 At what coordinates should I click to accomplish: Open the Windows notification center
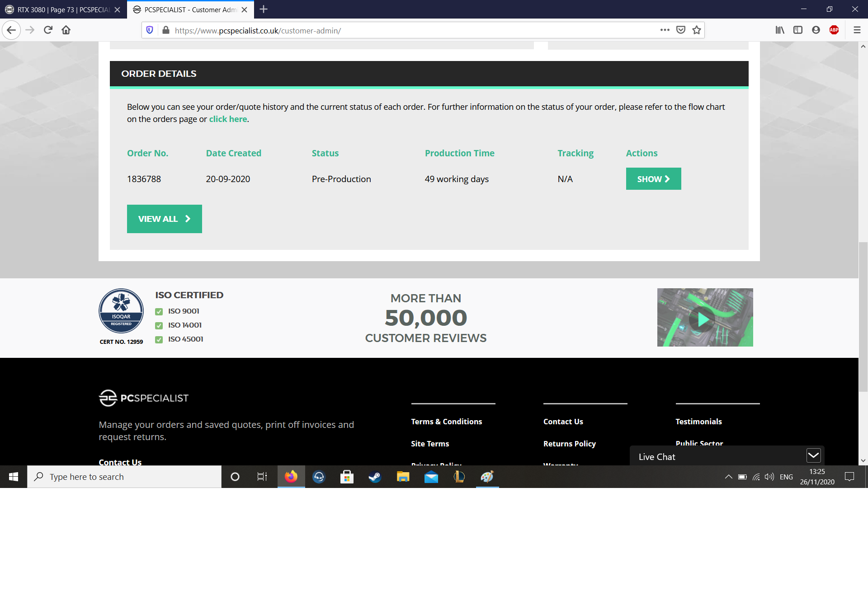[849, 477]
